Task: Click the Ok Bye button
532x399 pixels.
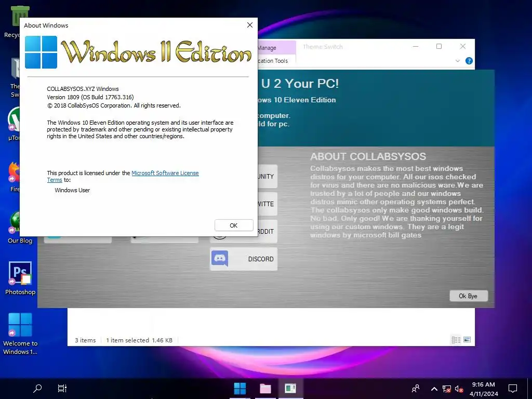Action: click(x=468, y=296)
